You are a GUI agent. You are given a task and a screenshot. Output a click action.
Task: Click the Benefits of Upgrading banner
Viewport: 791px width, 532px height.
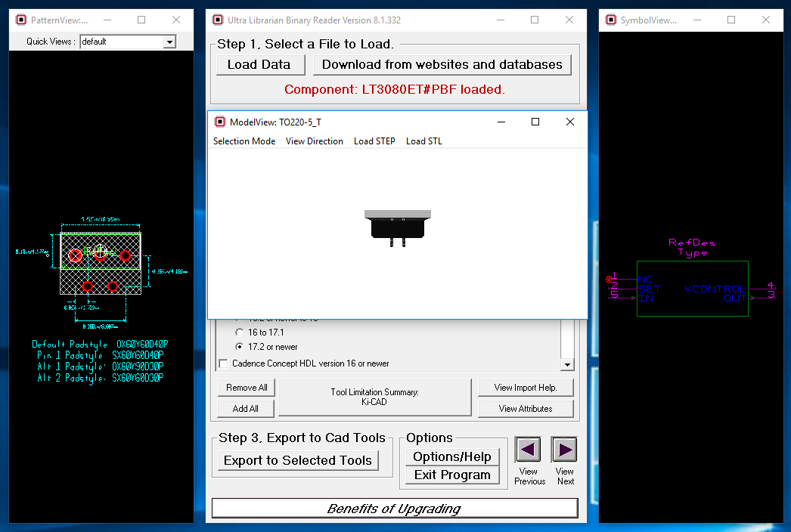point(395,509)
